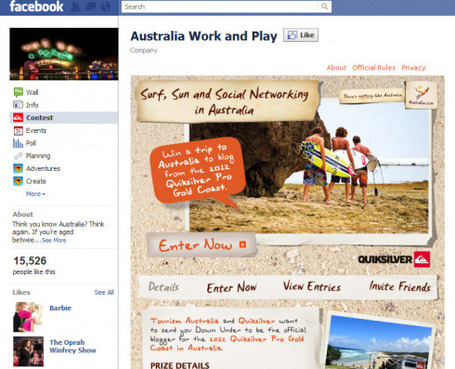Expand About text with See More
Screen dimensions: 455x369
(x=54, y=240)
